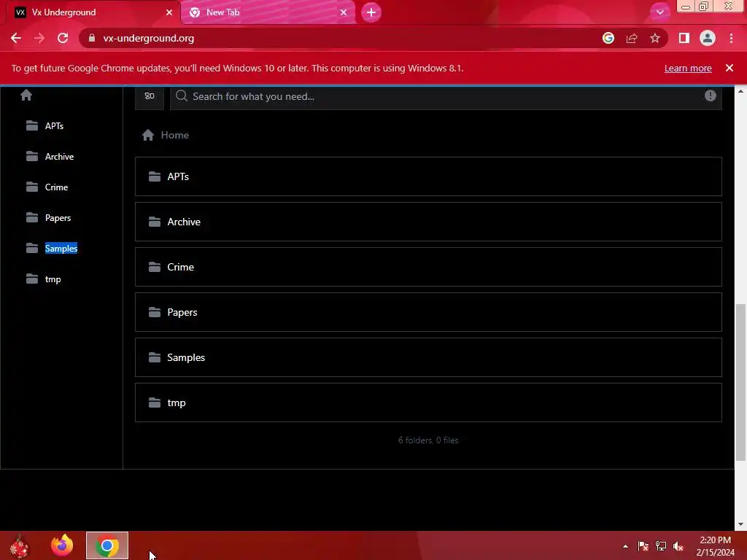This screenshot has height=560, width=747.
Task: Show hidden tray icons arrow
Action: click(x=625, y=546)
